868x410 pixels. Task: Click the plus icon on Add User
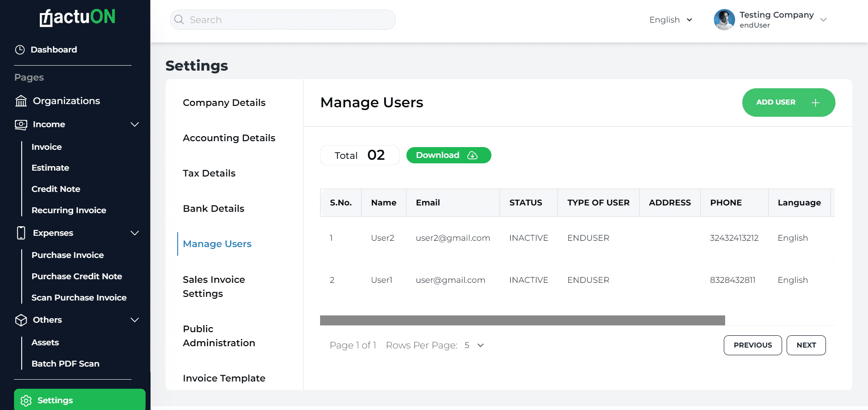pos(816,103)
